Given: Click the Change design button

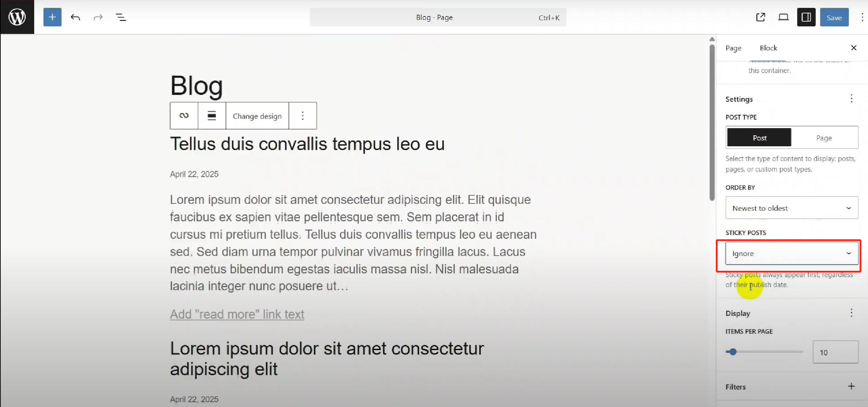Looking at the screenshot, I should [x=257, y=116].
